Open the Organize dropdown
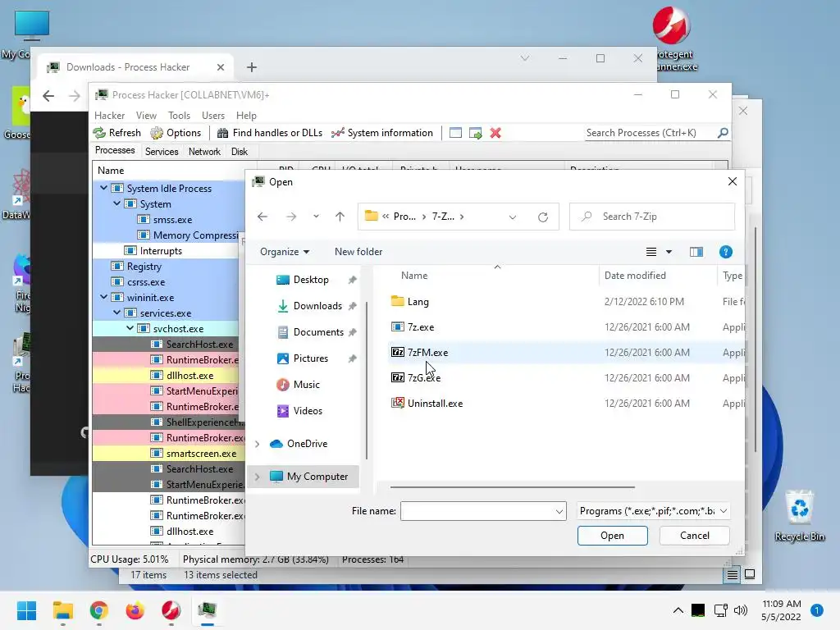 coord(285,252)
